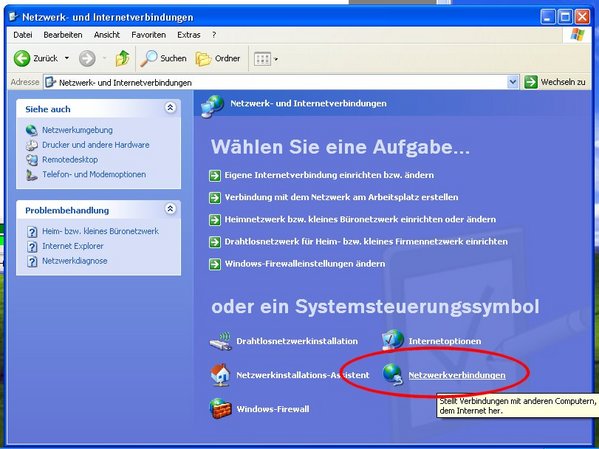Open Internet Explorer troubleshooting link
This screenshot has height=449, width=599.
pyautogui.click(x=73, y=246)
